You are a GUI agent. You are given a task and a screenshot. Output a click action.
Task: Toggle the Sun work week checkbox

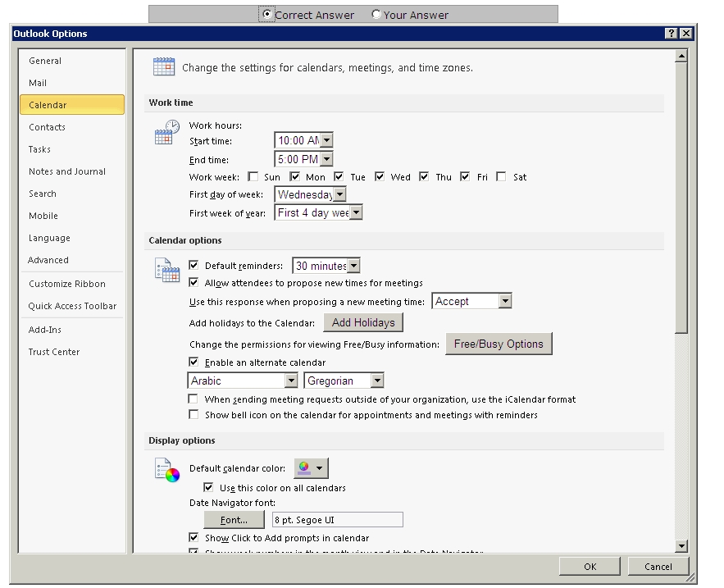point(253,176)
